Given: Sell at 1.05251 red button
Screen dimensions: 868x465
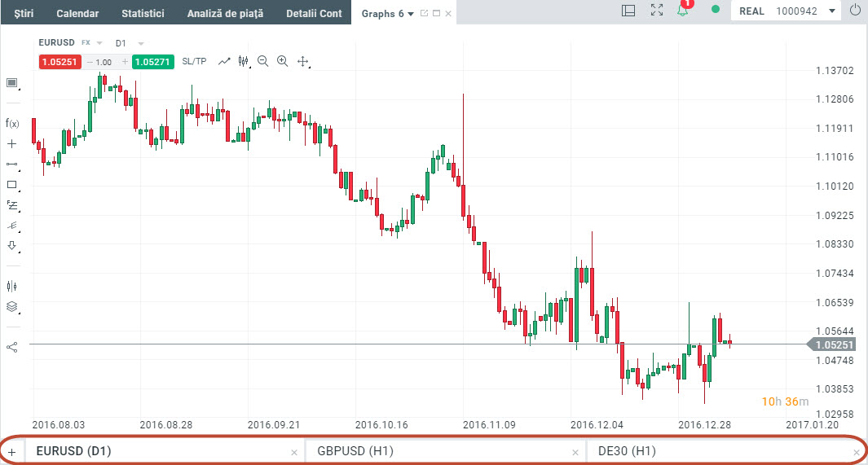Looking at the screenshot, I should (x=59, y=62).
